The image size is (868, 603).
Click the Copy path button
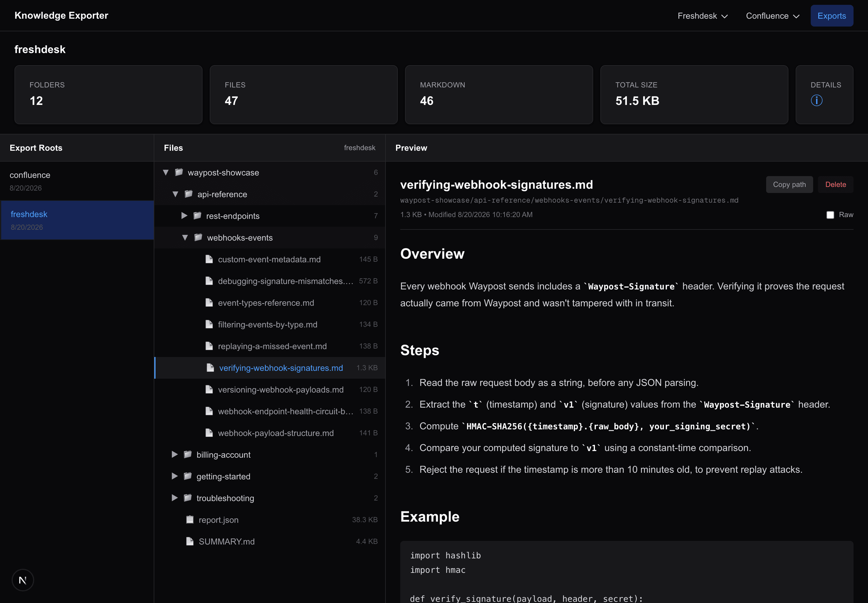789,185
